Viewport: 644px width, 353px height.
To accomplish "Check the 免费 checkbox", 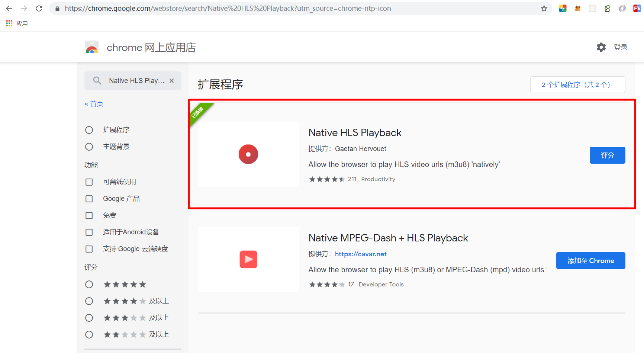I will click(x=89, y=215).
